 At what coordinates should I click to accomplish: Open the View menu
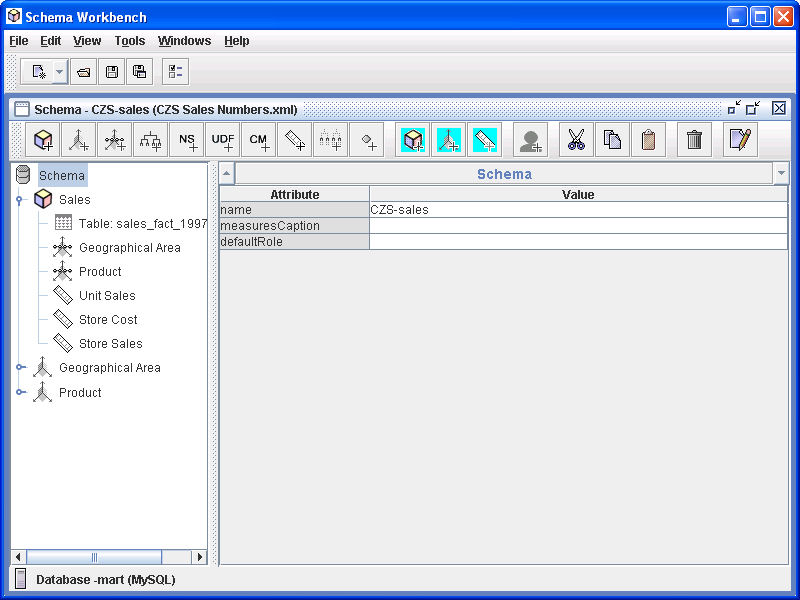[87, 41]
